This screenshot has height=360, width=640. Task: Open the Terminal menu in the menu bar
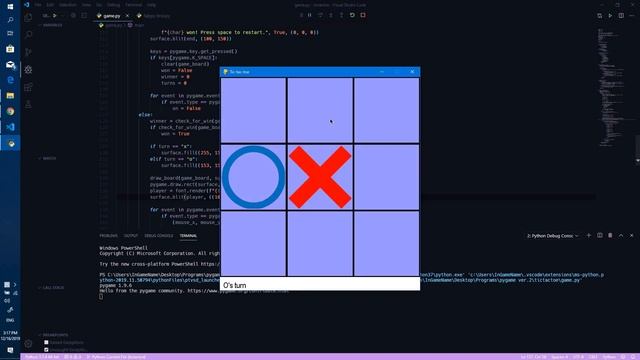[x=133, y=5]
